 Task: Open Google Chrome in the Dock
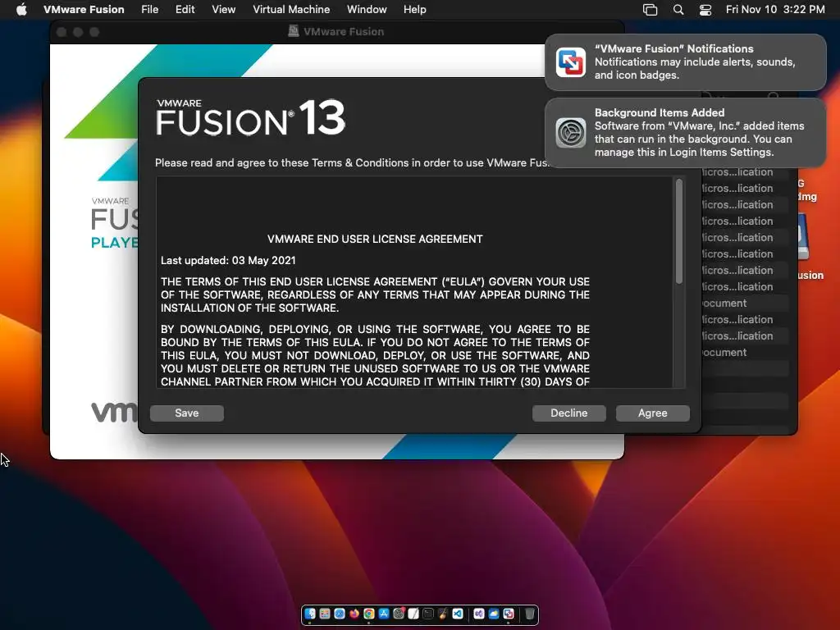click(x=369, y=614)
